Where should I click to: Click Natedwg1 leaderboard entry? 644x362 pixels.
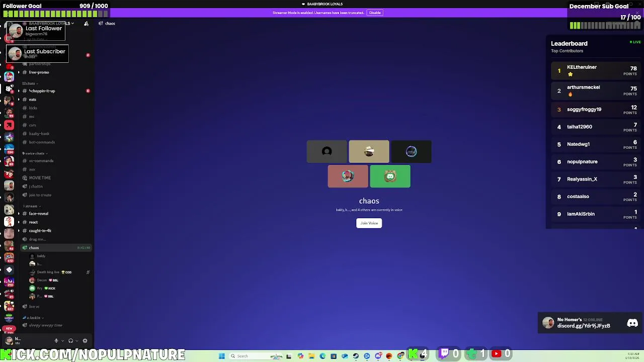click(x=595, y=144)
